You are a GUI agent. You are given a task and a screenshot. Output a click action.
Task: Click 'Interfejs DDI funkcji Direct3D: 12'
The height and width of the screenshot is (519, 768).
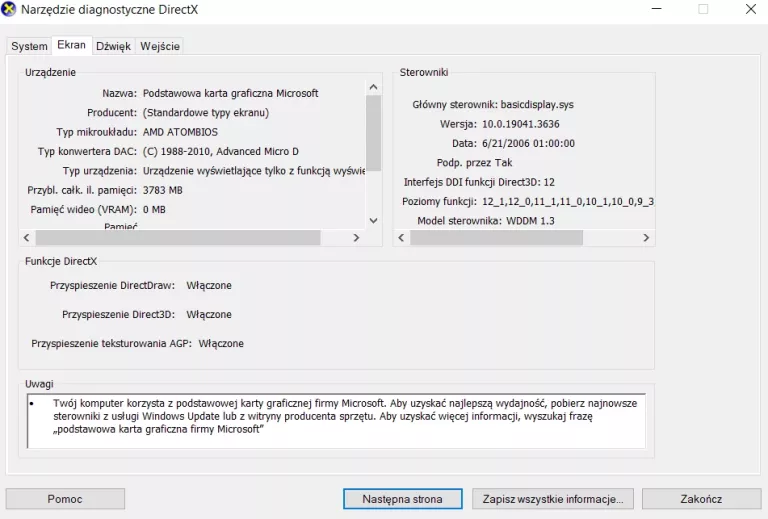[479, 182]
